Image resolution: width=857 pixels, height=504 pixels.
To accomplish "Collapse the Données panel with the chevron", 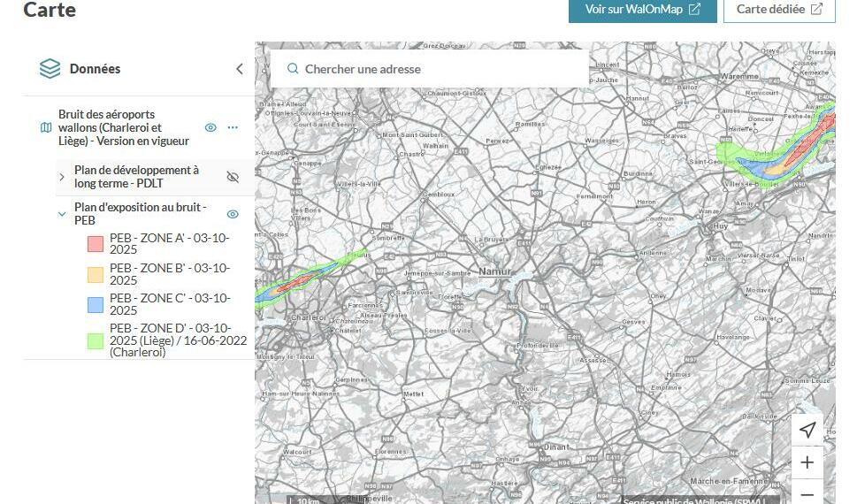I will coord(240,69).
